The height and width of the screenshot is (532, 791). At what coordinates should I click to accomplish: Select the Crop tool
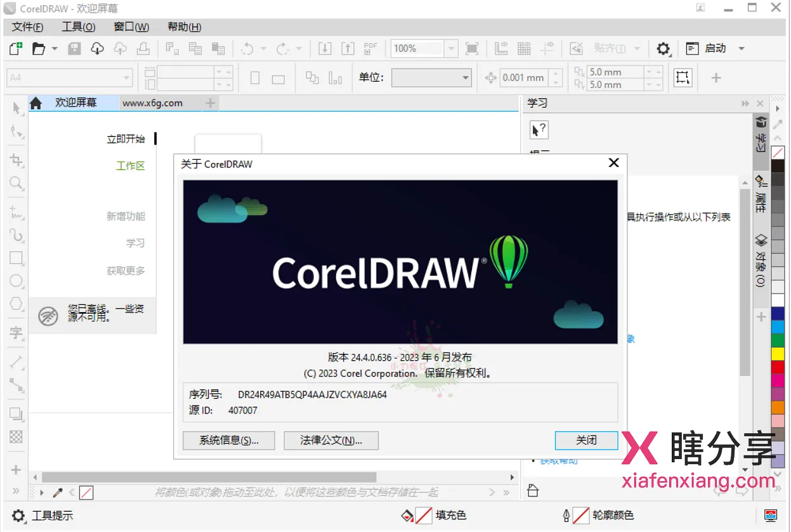pyautogui.click(x=16, y=160)
